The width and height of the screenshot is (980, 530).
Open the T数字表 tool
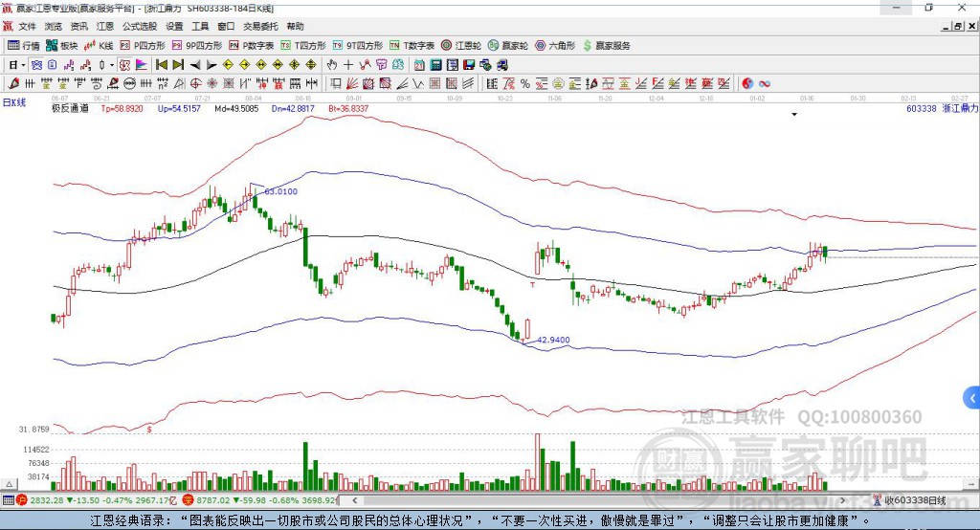pos(412,46)
